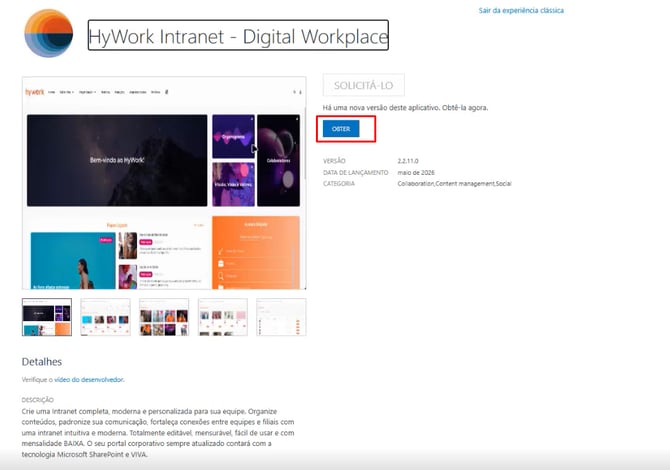Click the 'HyWork Intranet - Digital Workplace' title
The image size is (670, 470).
238,36
